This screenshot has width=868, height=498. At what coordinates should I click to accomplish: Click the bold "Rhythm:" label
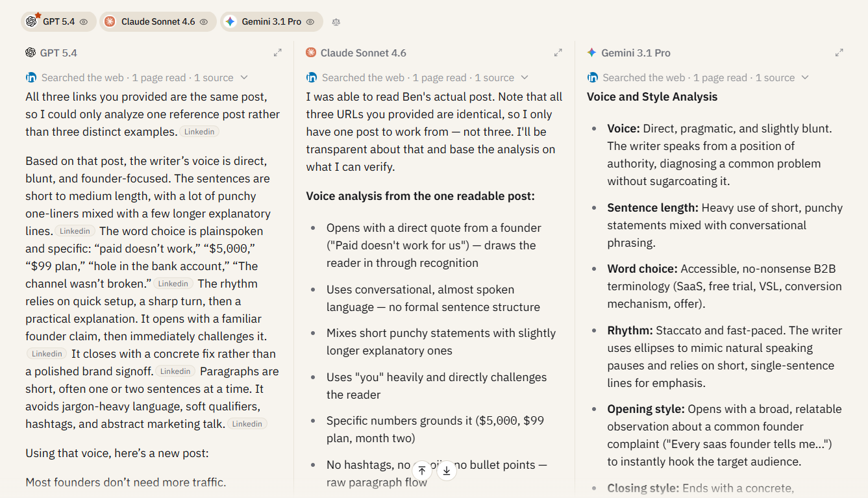click(630, 330)
